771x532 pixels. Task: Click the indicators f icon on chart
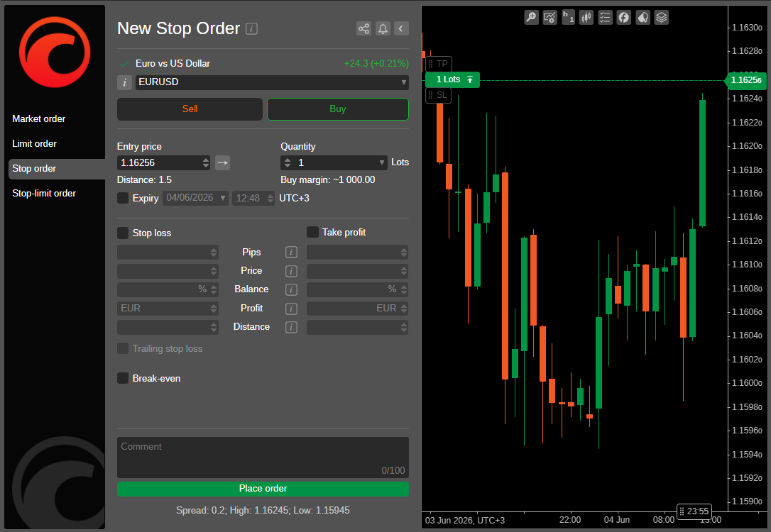623,18
